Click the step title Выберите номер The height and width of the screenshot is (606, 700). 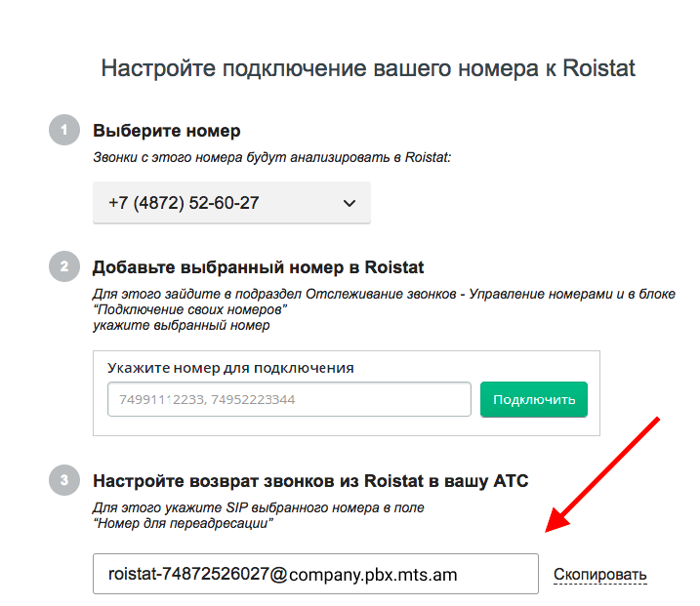coord(167,131)
